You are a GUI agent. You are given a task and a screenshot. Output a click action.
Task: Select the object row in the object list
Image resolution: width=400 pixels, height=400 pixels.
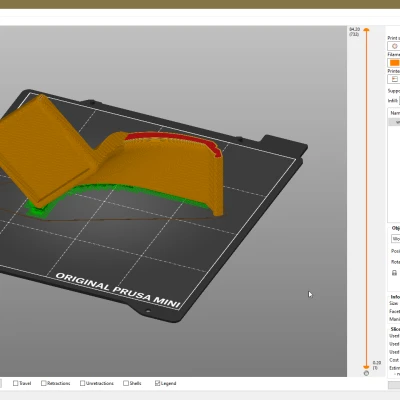point(395,122)
